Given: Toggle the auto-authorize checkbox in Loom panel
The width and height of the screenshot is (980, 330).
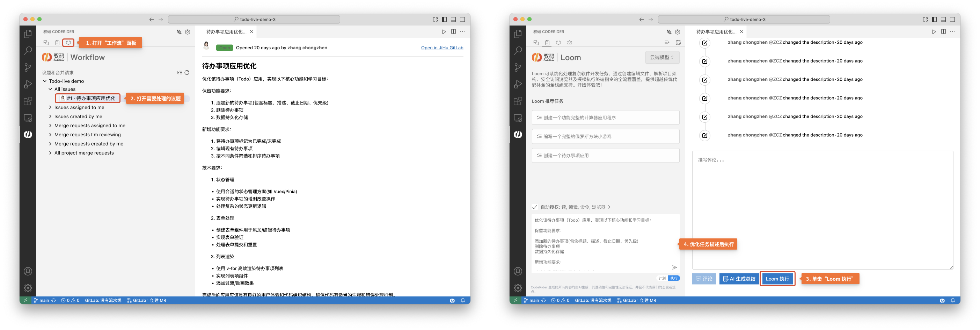Looking at the screenshot, I should click(534, 207).
